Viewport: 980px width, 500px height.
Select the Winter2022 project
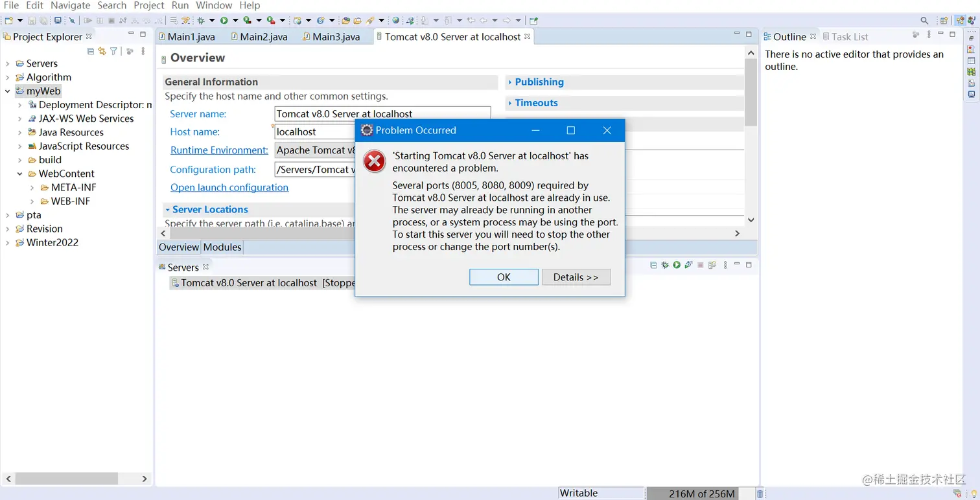[52, 243]
